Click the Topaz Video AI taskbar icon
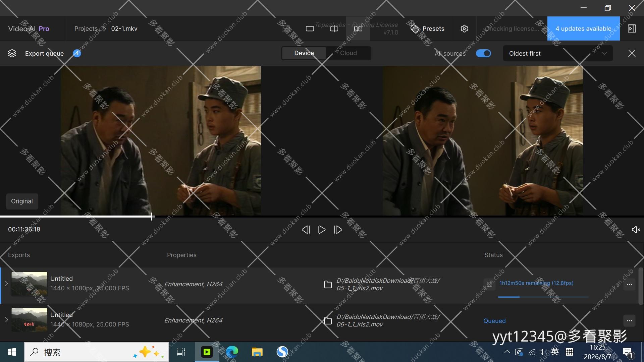Image resolution: width=644 pixels, height=362 pixels. [x=207, y=352]
